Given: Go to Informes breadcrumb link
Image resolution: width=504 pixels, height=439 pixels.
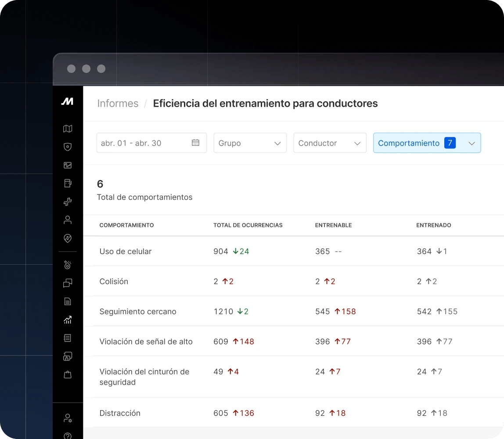Looking at the screenshot, I should click(x=118, y=104).
